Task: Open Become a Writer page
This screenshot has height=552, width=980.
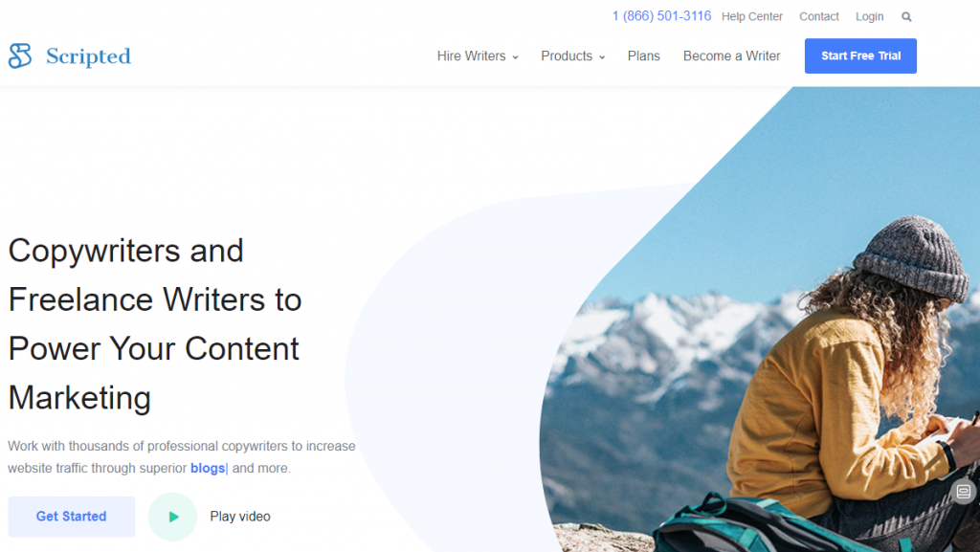Action: pyautogui.click(x=731, y=55)
